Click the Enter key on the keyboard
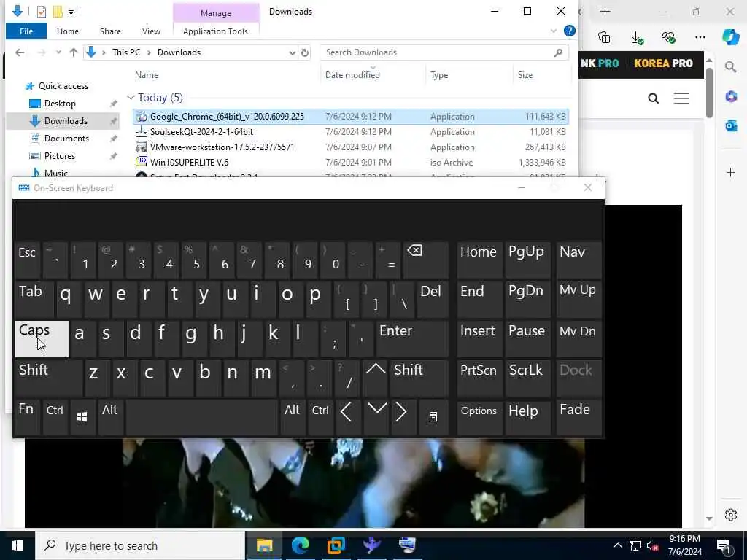 point(413,338)
